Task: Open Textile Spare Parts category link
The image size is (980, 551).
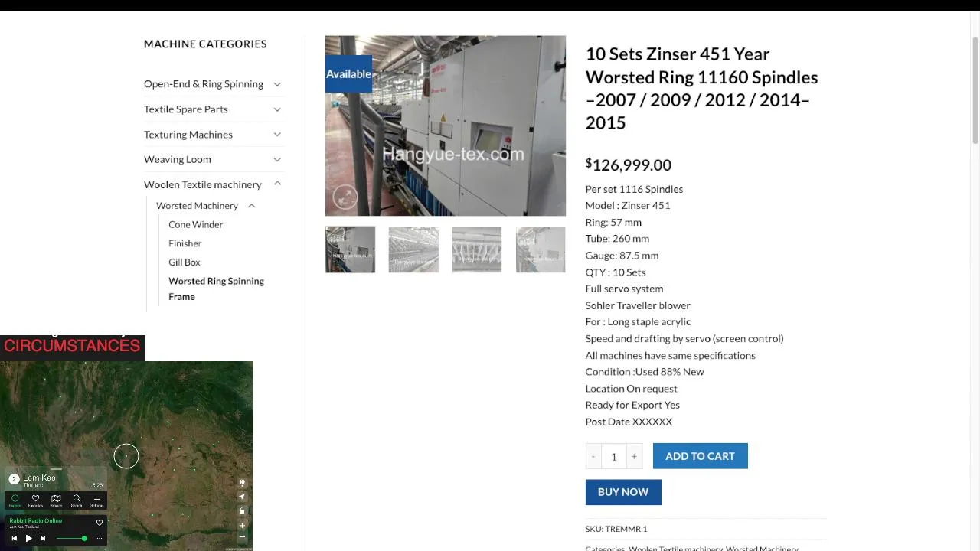Action: point(186,109)
